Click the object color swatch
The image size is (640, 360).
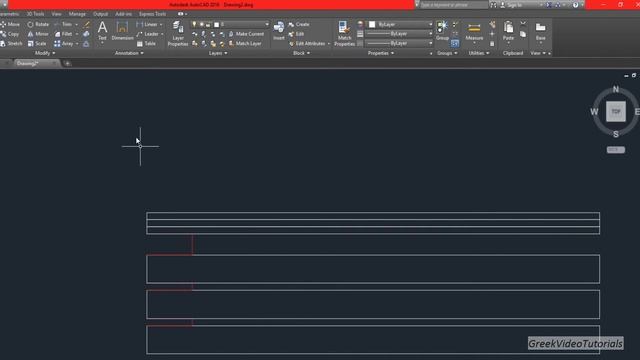(372, 24)
